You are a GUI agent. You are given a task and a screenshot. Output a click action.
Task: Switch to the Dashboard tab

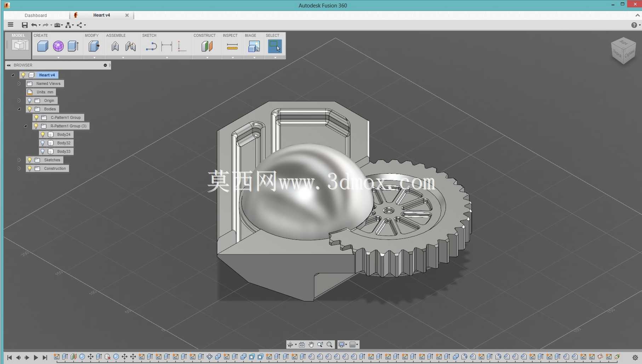pyautogui.click(x=36, y=15)
